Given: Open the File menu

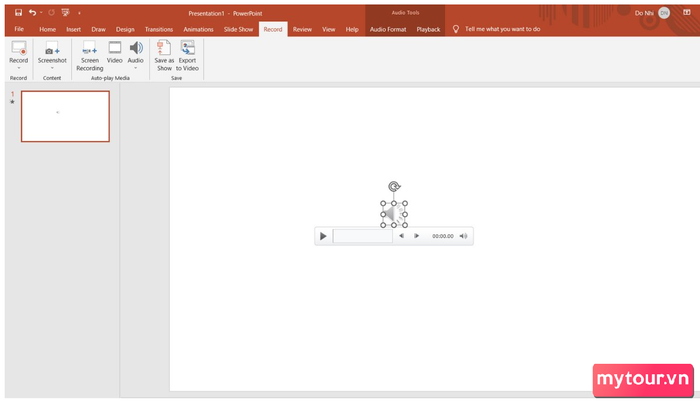Looking at the screenshot, I should pyautogui.click(x=19, y=29).
